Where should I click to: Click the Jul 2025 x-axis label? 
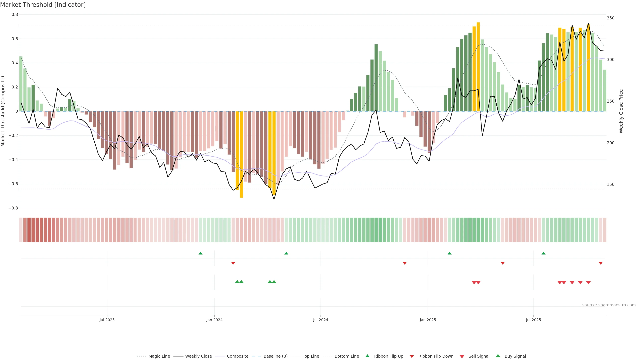(533, 320)
